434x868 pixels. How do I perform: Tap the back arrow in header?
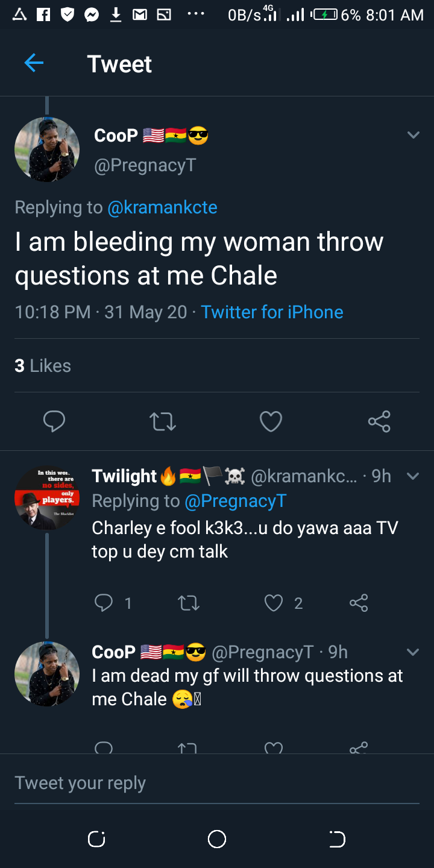[x=34, y=63]
